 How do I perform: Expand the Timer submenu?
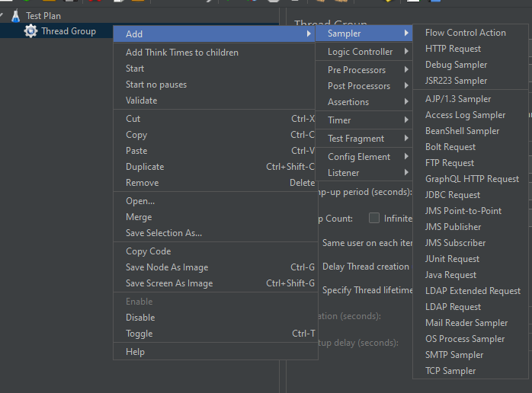pyautogui.click(x=364, y=120)
